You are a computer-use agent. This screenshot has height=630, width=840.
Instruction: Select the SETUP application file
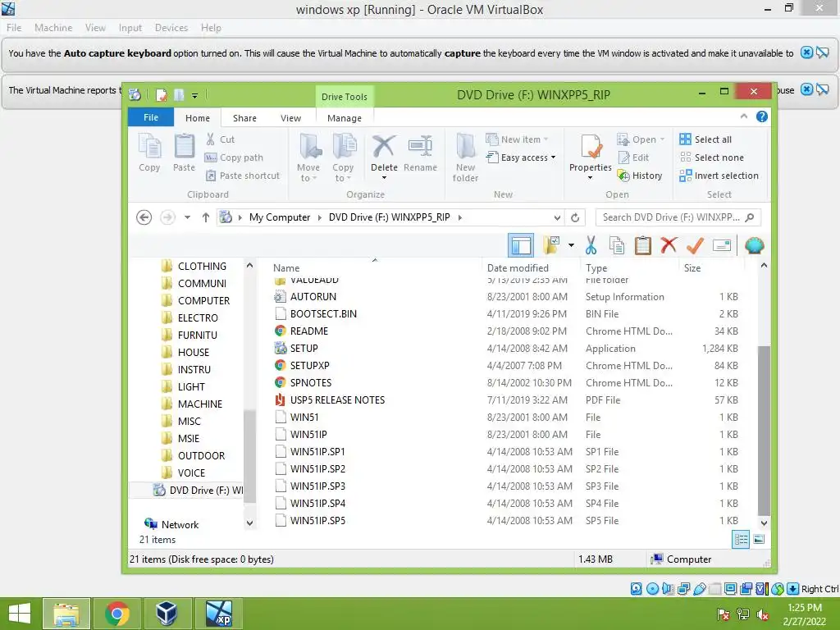[x=304, y=348]
